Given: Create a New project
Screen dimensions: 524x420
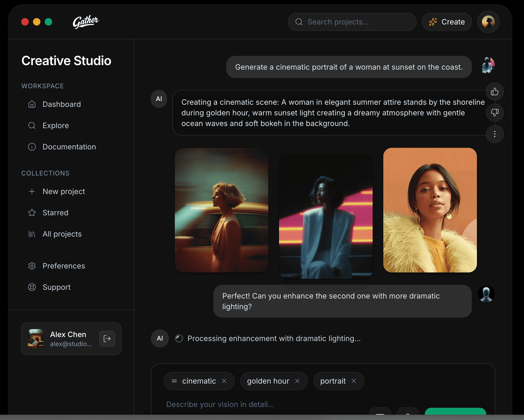Looking at the screenshot, I should [64, 191].
